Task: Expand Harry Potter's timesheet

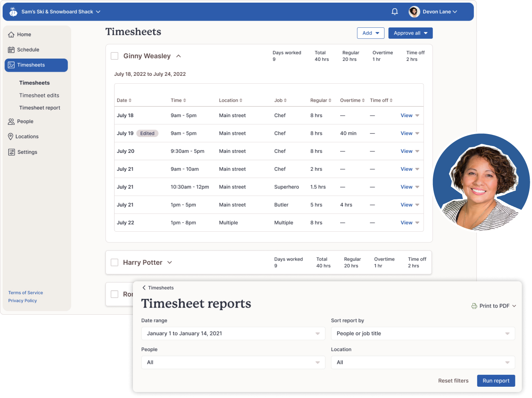Action: click(170, 262)
